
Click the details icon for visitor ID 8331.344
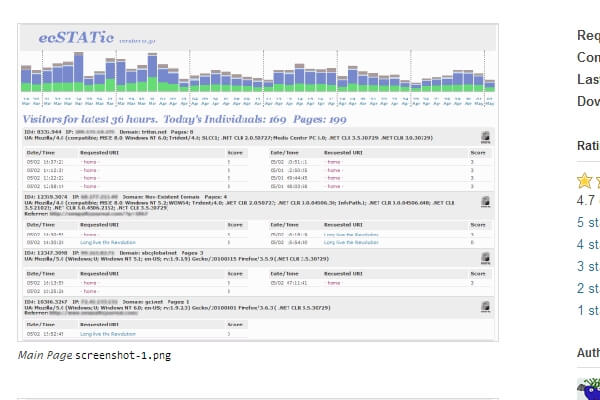coord(486,138)
